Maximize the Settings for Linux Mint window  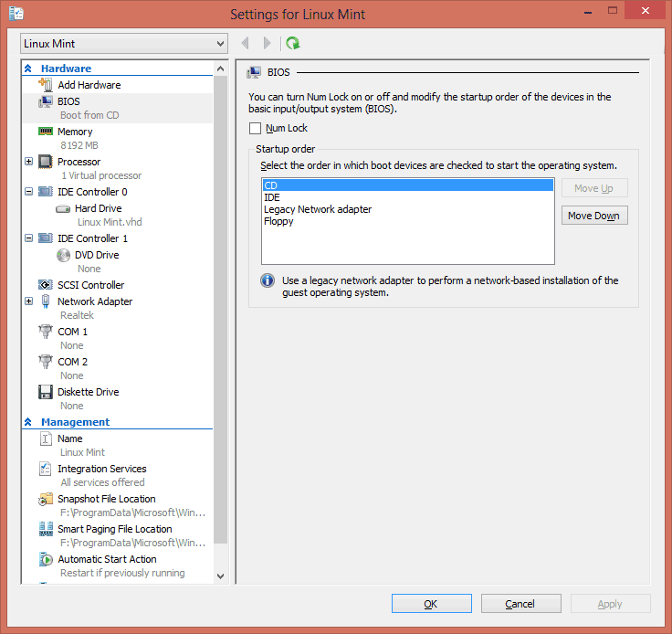click(x=613, y=11)
